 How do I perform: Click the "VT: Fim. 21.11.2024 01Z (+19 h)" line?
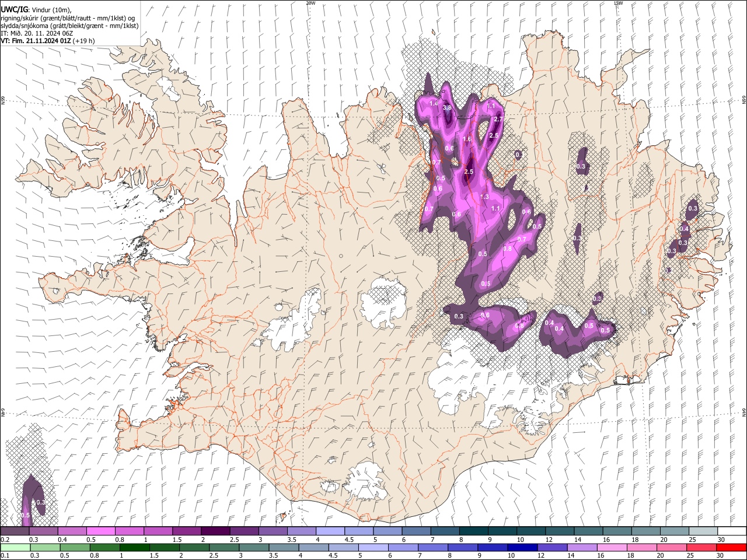[x=47, y=41]
